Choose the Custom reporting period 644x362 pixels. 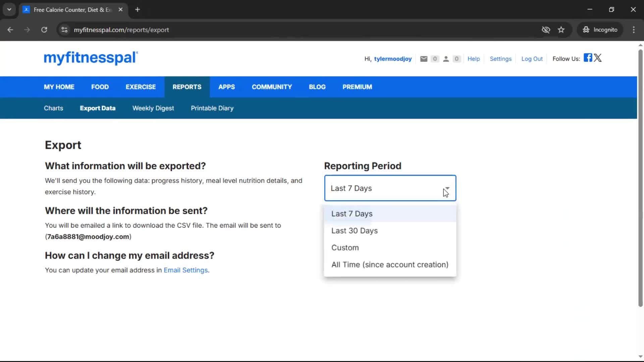coord(390,248)
